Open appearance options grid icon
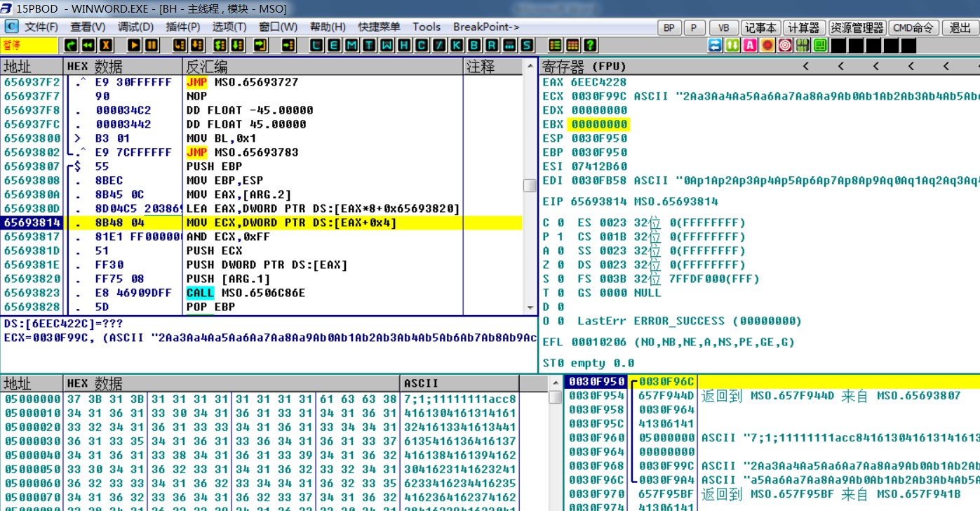 click(573, 45)
